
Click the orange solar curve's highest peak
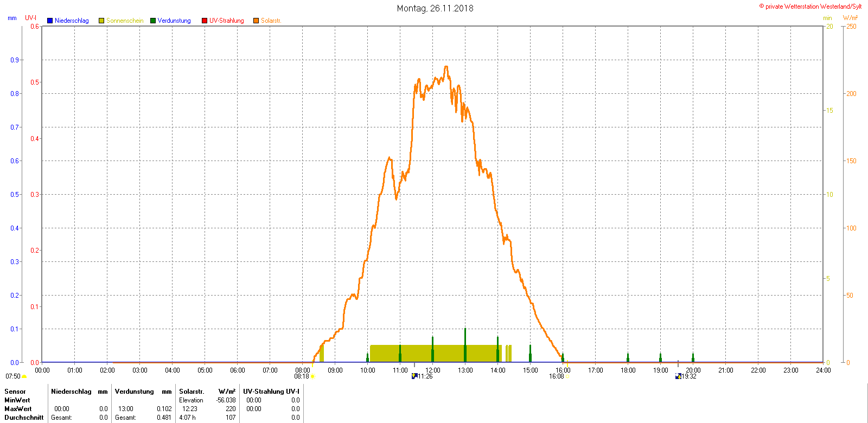(x=446, y=67)
